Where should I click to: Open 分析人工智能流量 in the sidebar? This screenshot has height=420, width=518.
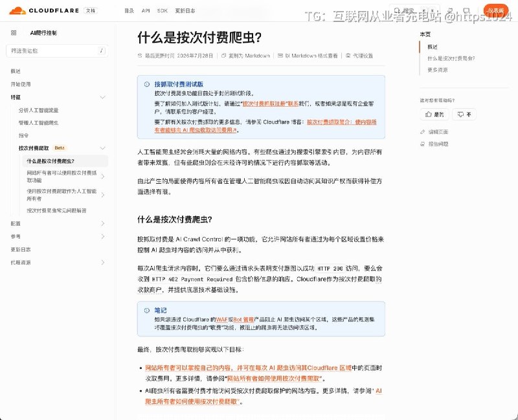pyautogui.click(x=38, y=110)
